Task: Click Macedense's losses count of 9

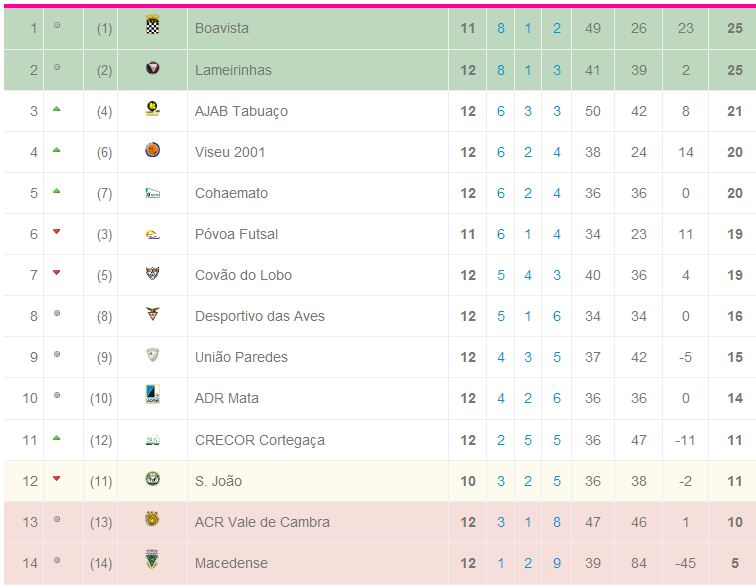Action: (x=557, y=563)
